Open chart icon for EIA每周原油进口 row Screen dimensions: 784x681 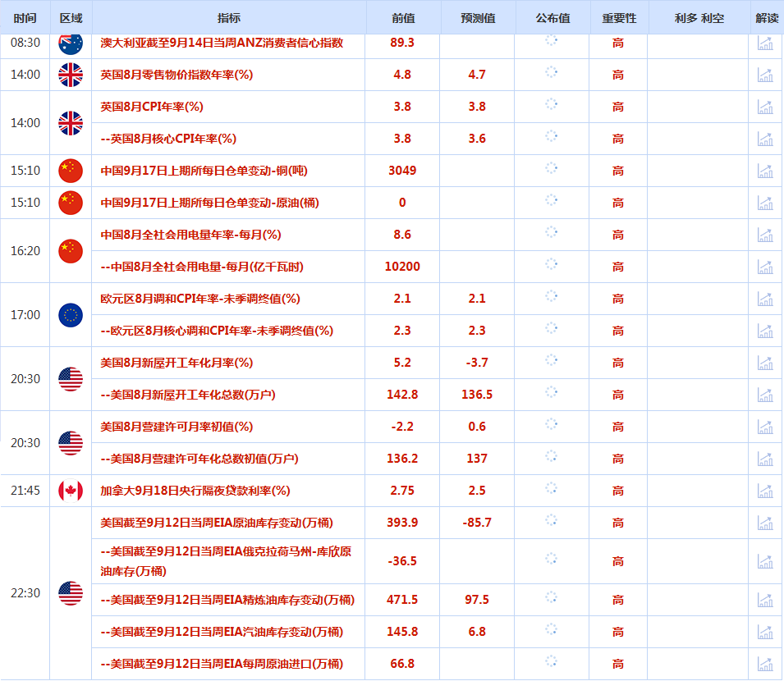pyautogui.click(x=765, y=664)
